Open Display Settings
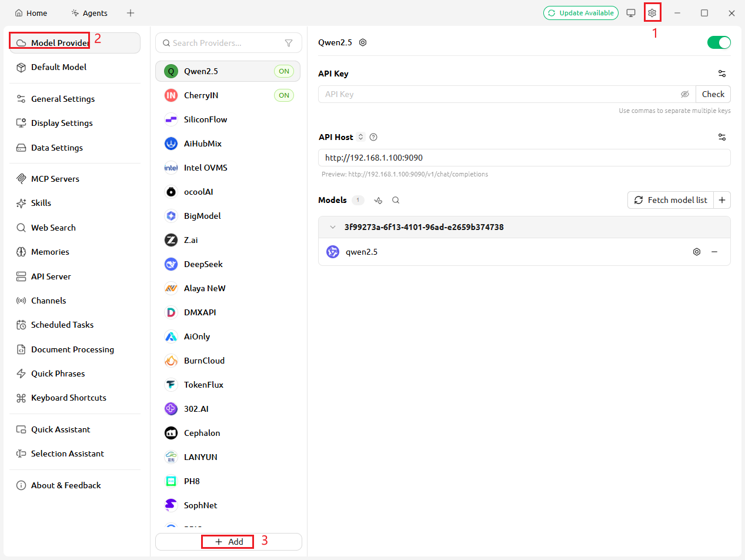 click(x=75, y=123)
